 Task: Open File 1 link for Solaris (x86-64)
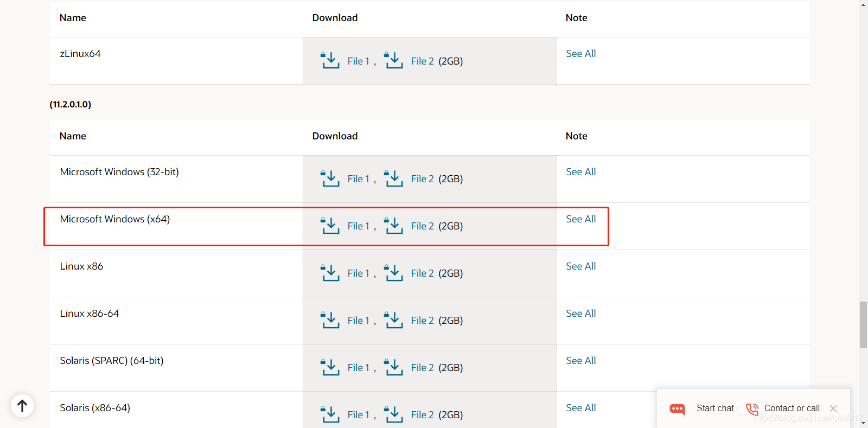pos(358,415)
